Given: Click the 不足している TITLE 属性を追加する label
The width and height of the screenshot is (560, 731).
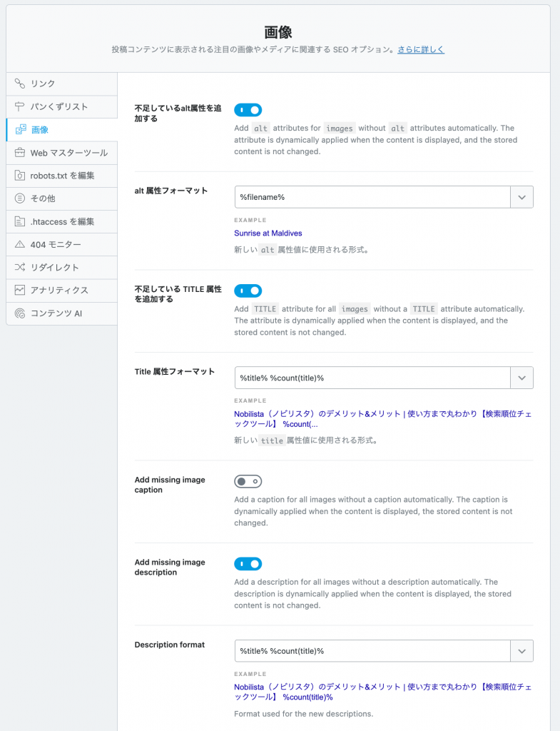Looking at the screenshot, I should [178, 294].
